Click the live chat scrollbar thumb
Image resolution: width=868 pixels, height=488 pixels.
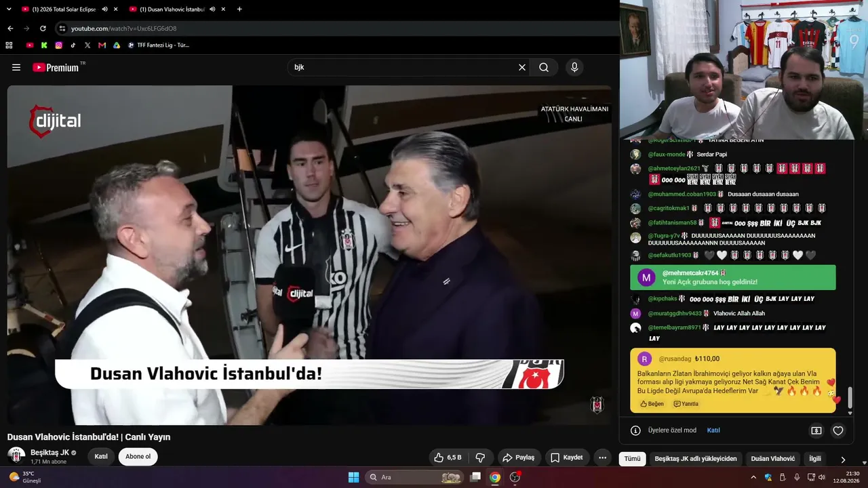pyautogui.click(x=850, y=399)
